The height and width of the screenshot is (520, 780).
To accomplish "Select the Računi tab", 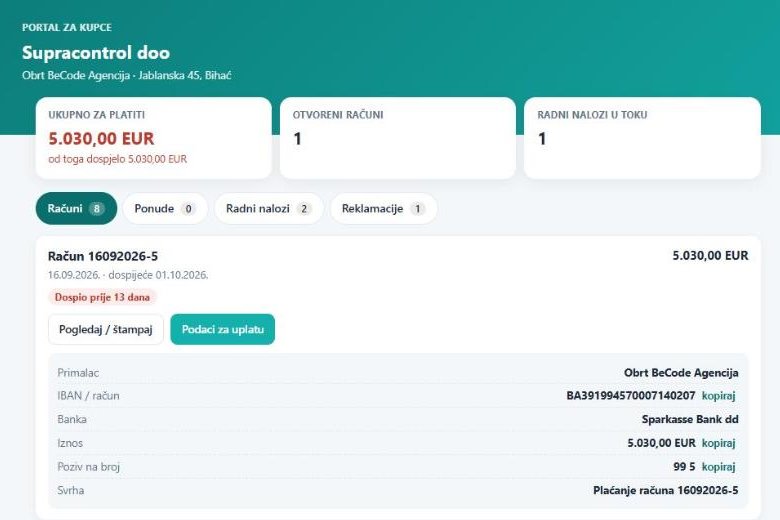I will tap(76, 208).
